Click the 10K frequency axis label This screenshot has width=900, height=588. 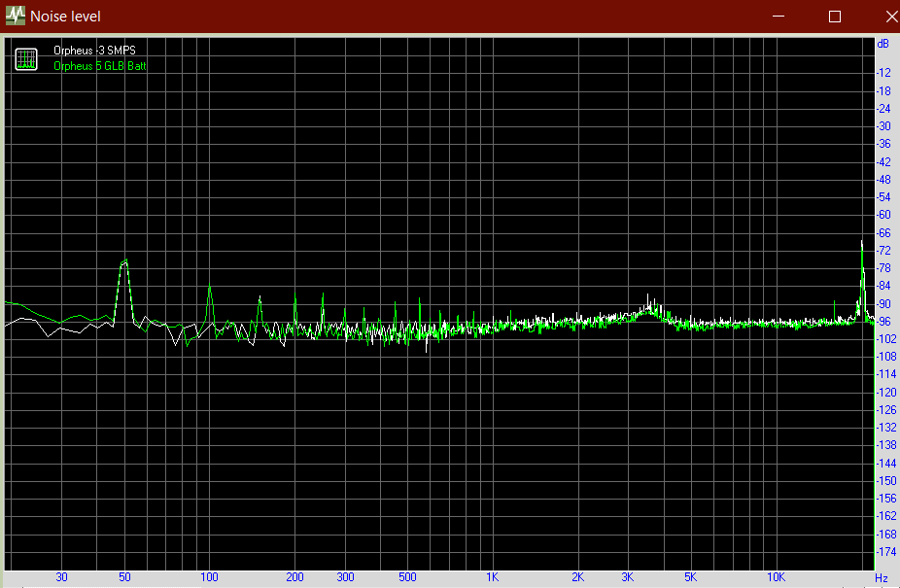point(776,577)
